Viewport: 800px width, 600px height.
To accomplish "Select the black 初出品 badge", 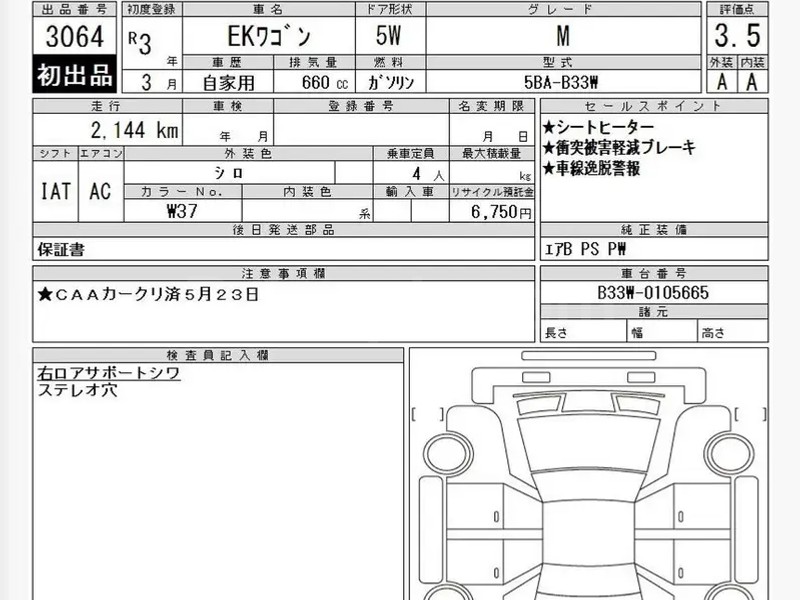I will click(x=75, y=74).
